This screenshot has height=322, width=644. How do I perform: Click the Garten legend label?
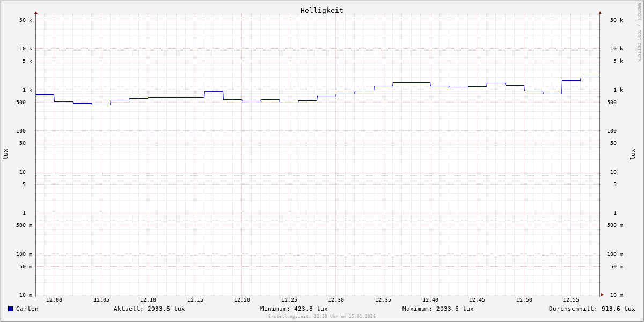coord(27,309)
